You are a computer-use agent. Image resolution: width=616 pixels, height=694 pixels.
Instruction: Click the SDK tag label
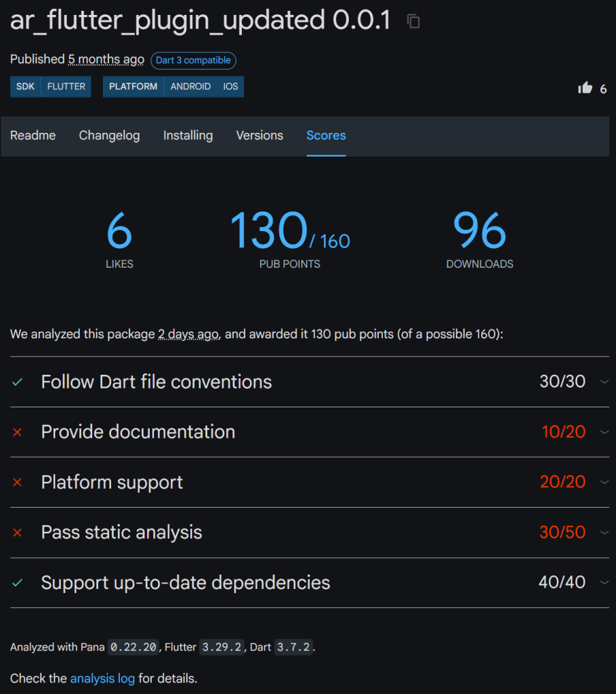coord(25,86)
